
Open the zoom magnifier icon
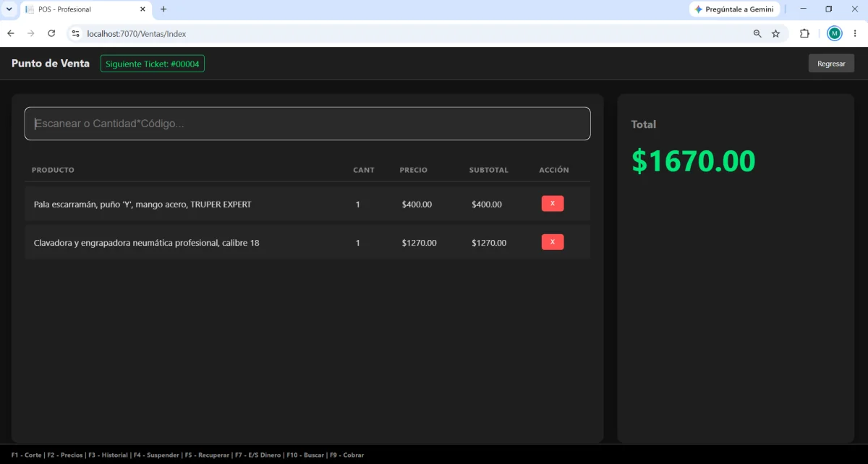coord(757,33)
